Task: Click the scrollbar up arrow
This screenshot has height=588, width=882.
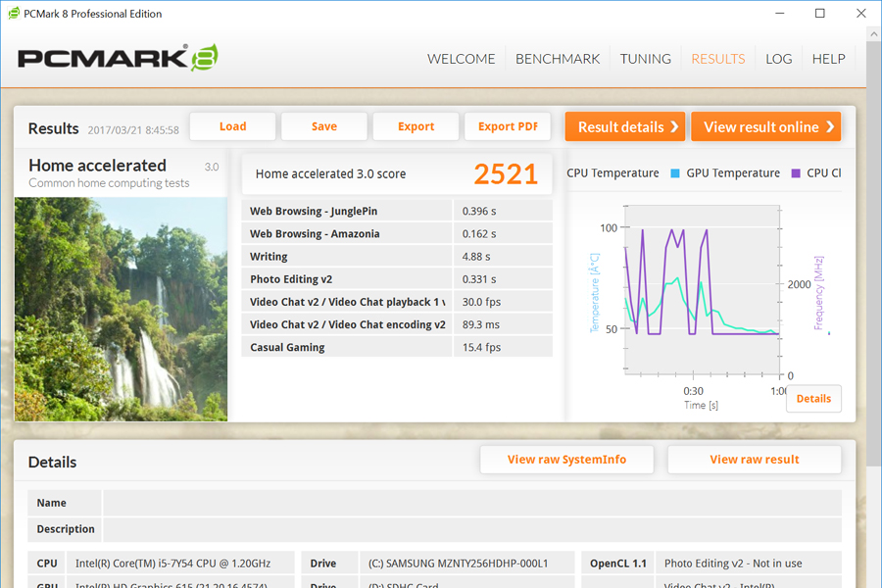Action: 873,33
